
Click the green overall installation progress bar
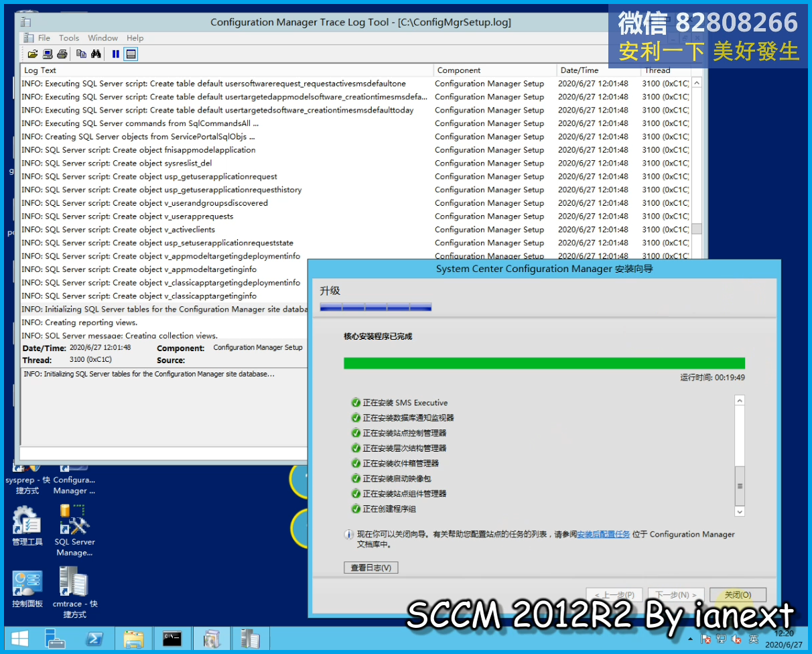click(544, 363)
